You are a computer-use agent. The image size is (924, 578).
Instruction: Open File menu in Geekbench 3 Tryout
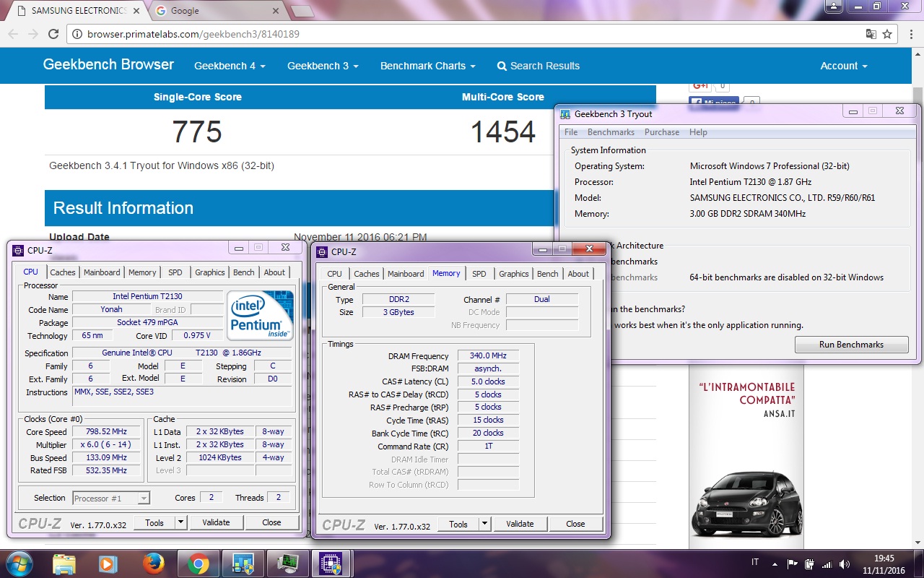coord(571,132)
